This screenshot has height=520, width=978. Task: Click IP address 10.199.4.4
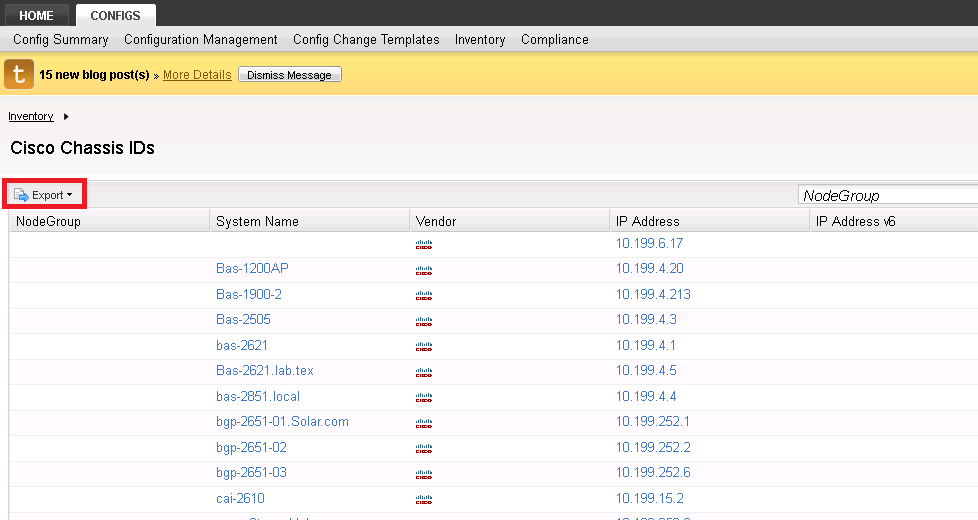pos(646,397)
